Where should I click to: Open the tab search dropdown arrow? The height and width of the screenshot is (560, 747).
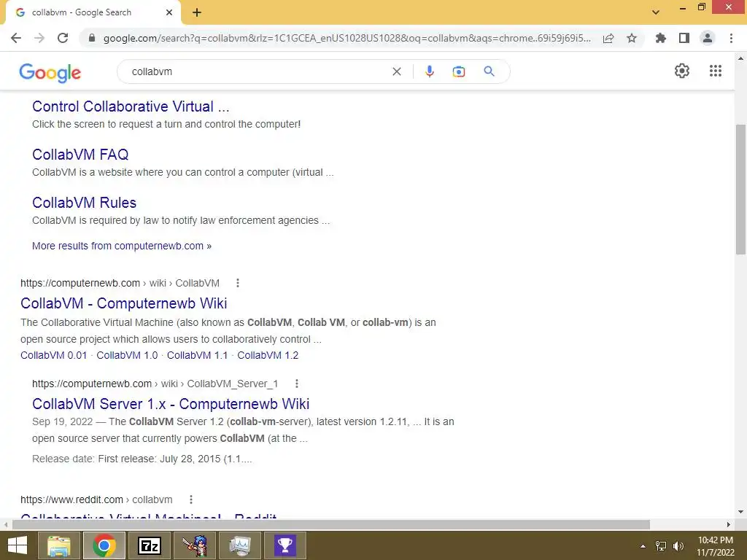point(656,12)
